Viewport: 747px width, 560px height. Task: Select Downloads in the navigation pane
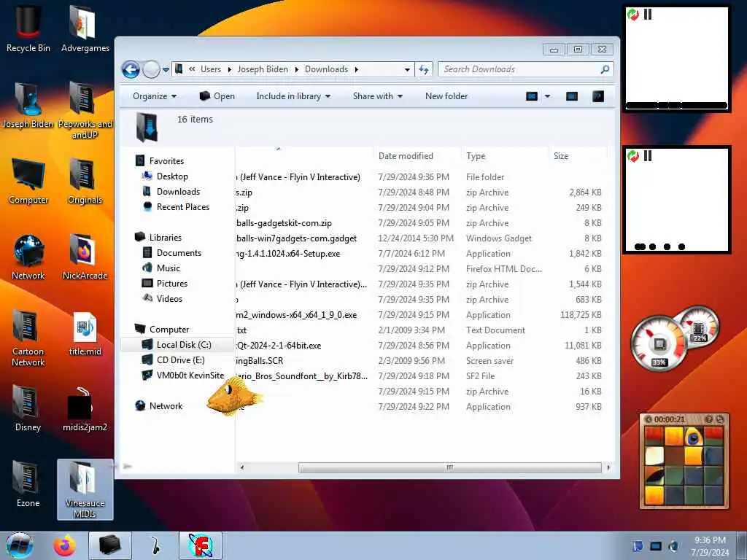click(171, 192)
